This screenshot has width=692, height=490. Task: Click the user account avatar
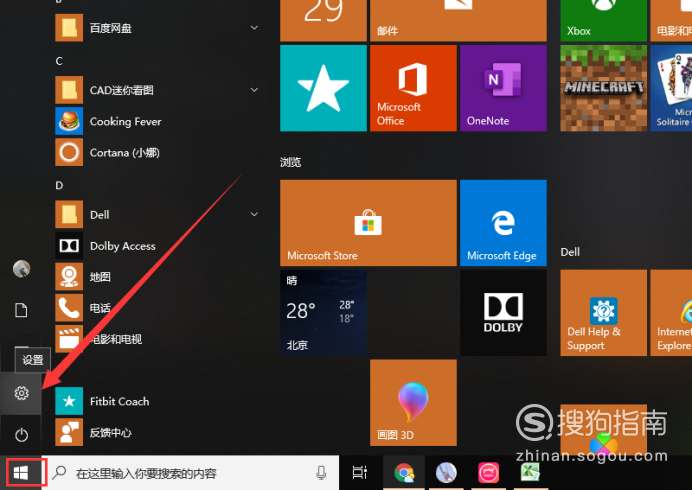click(x=21, y=268)
